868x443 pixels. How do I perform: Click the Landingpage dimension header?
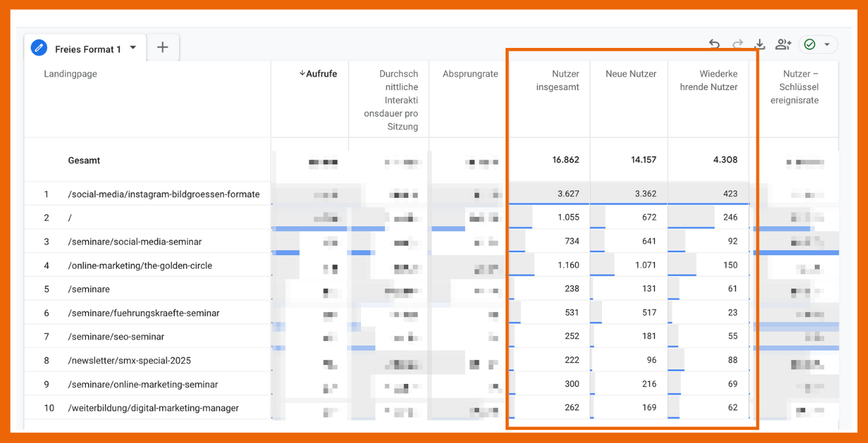click(70, 74)
